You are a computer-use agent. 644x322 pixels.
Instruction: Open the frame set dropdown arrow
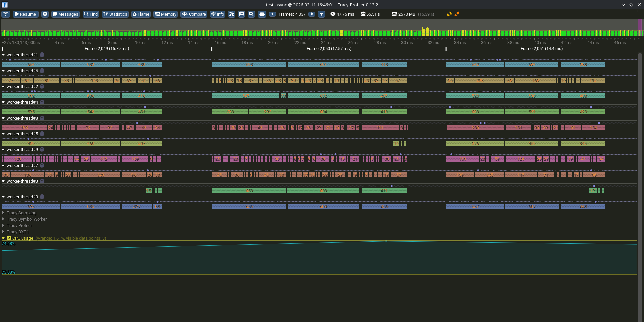(322, 14)
